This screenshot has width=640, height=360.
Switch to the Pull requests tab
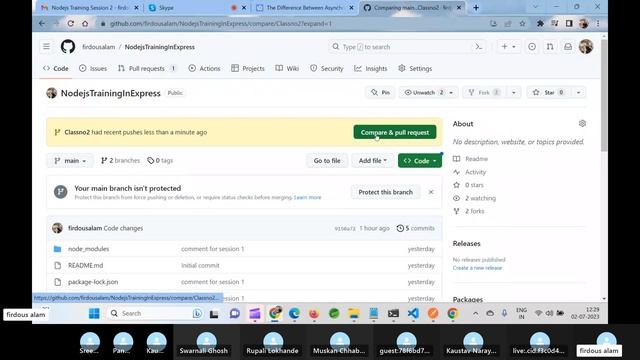[147, 69]
